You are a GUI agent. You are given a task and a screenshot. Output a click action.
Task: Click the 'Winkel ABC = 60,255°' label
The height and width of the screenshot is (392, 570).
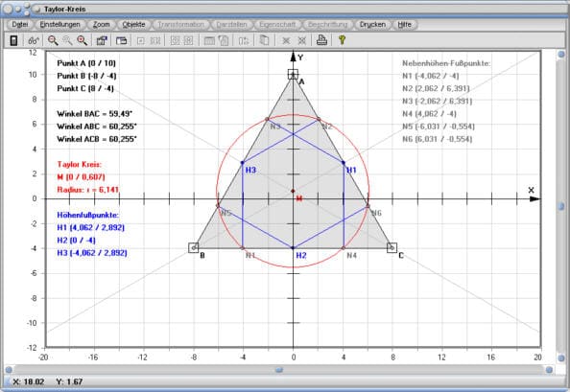(x=97, y=127)
